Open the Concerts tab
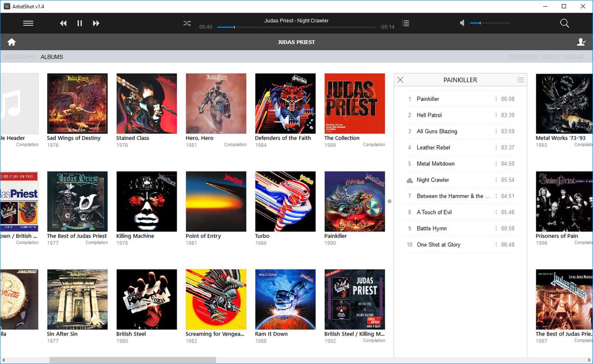Screen dimensions: 593x364 click(x=523, y=57)
